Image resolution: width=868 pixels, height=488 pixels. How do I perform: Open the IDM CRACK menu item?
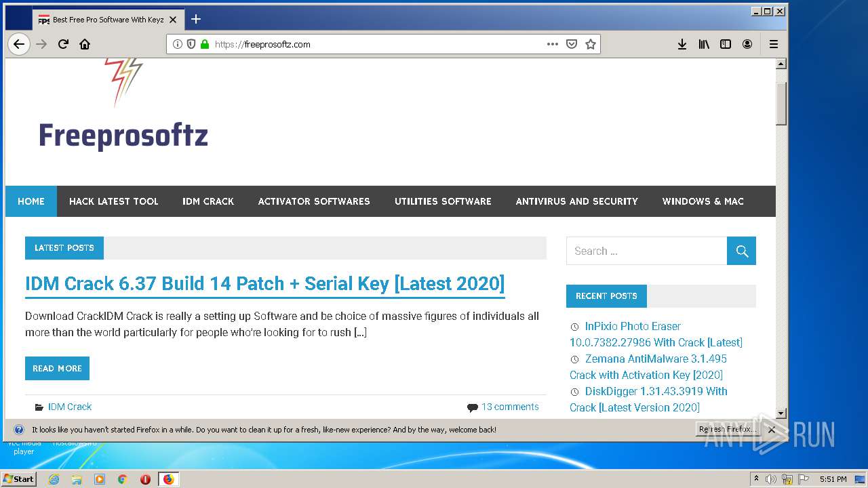208,201
